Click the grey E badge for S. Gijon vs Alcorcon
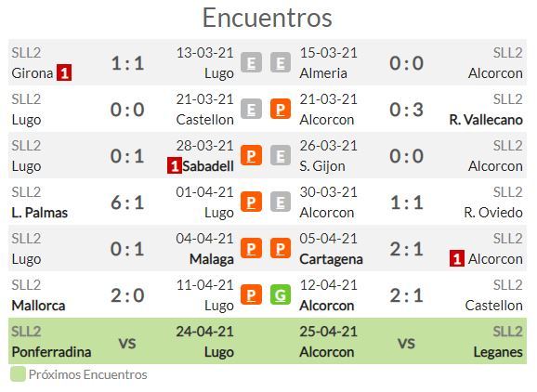This screenshot has width=537, height=392. click(281, 155)
